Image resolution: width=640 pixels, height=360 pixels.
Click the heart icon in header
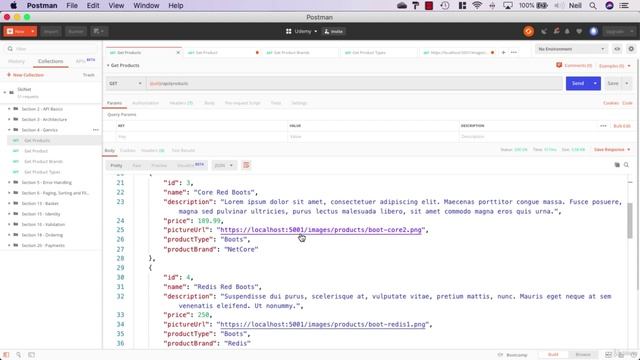pyautogui.click(x=579, y=31)
